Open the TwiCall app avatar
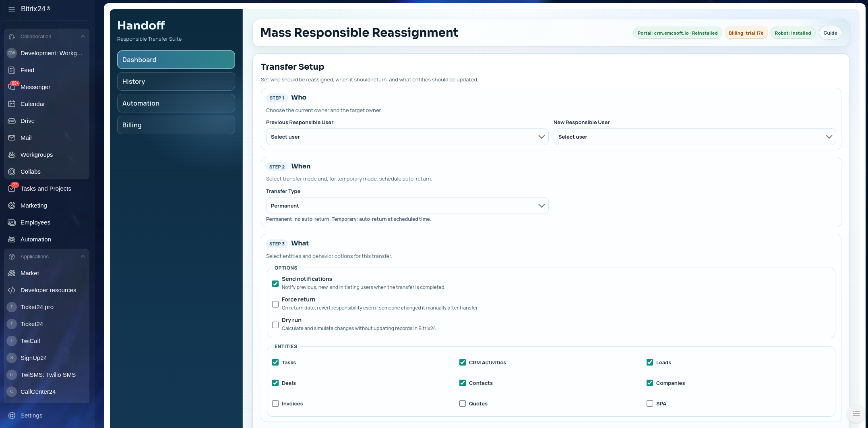Viewport: 868px width, 428px height. [12, 341]
